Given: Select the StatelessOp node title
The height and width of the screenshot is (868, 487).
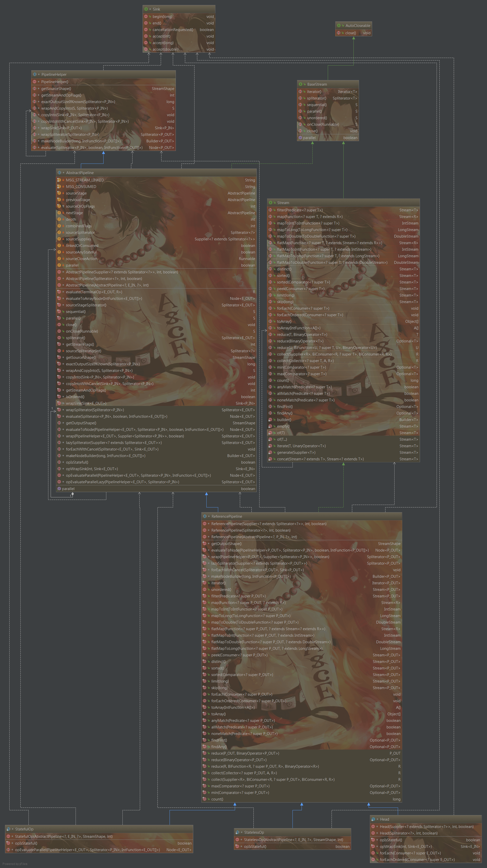Looking at the screenshot, I should tap(254, 833).
